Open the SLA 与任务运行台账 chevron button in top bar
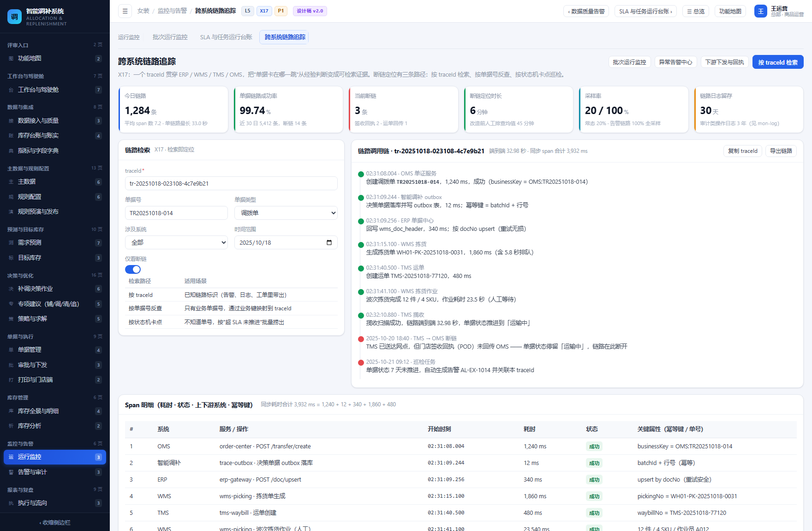The width and height of the screenshot is (812, 531). pos(645,11)
